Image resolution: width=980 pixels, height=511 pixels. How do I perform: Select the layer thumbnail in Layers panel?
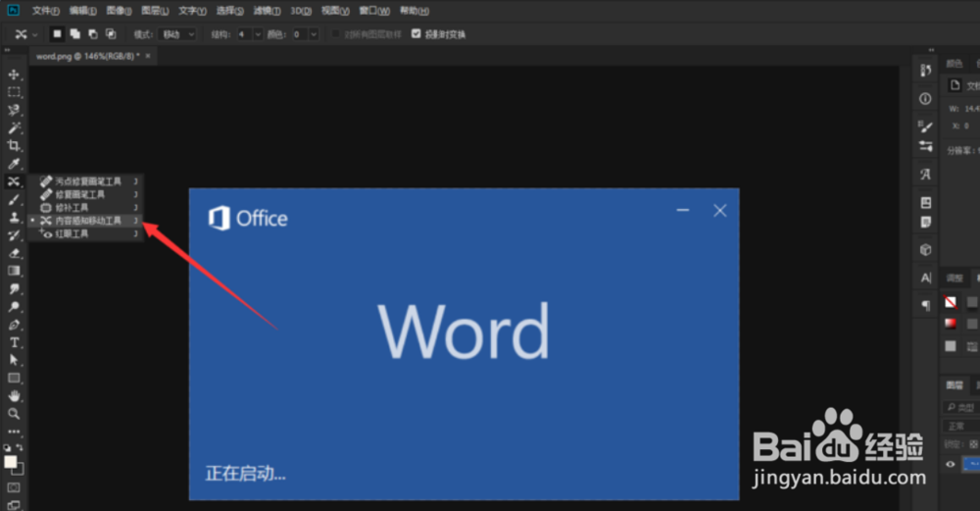[971, 464]
